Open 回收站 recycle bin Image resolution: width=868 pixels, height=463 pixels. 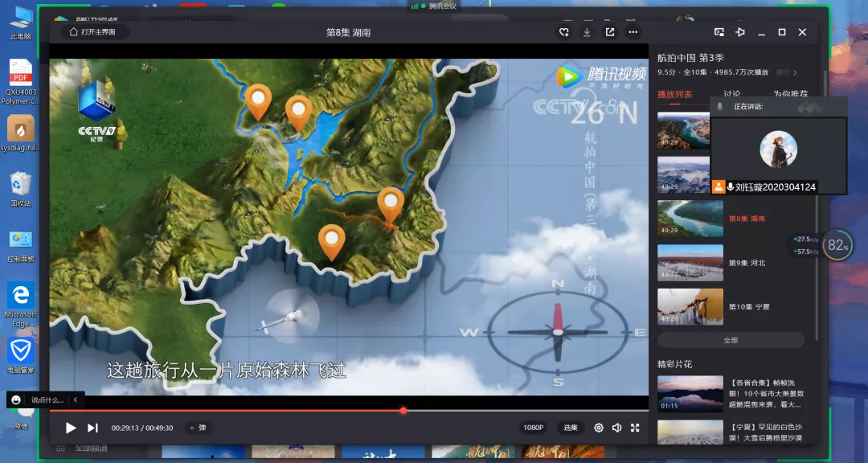click(20, 190)
